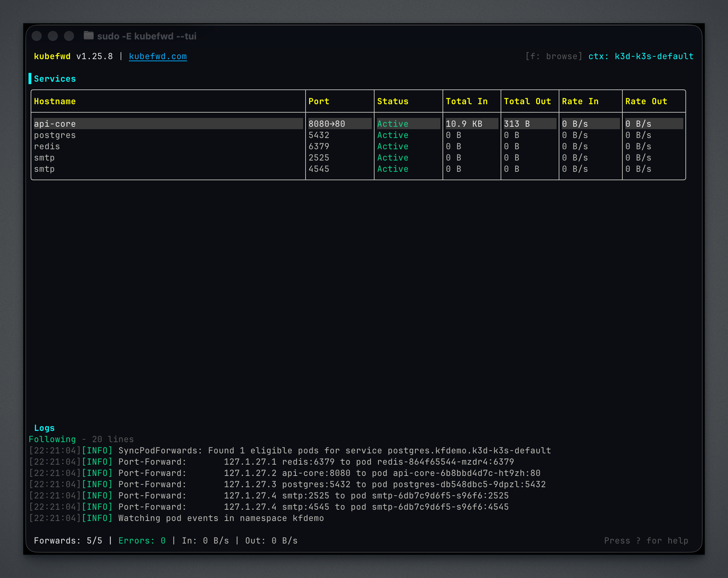Click the Total In column header
Image resolution: width=728 pixels, height=578 pixels.
(466, 101)
